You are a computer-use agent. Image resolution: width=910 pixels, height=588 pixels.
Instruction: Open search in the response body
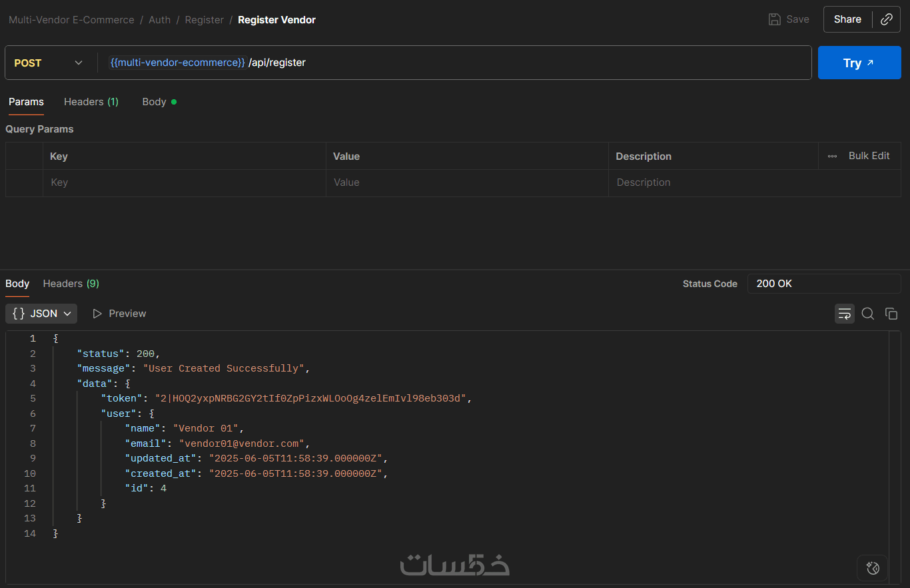tap(868, 314)
